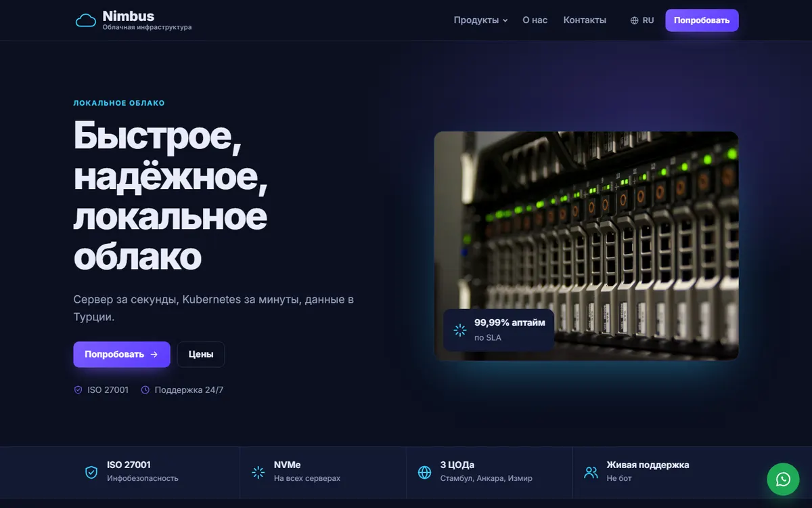Viewport: 812px width, 508px height.
Task: Open the WhatsApp chat button
Action: point(783,479)
